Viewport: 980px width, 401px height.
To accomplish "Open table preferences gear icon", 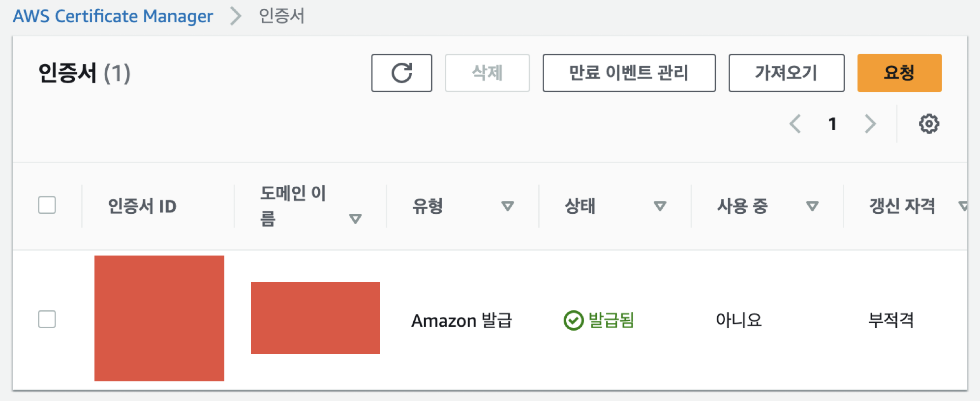I will (x=929, y=124).
